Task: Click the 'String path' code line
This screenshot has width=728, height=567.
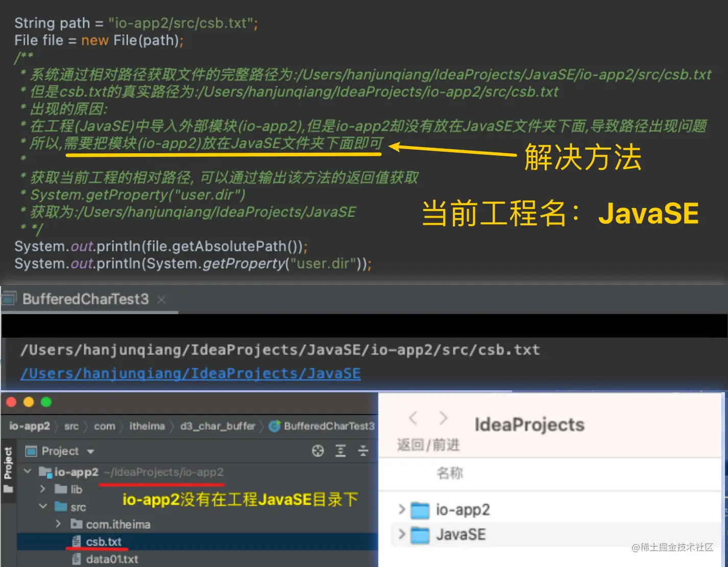Action: click(x=136, y=23)
